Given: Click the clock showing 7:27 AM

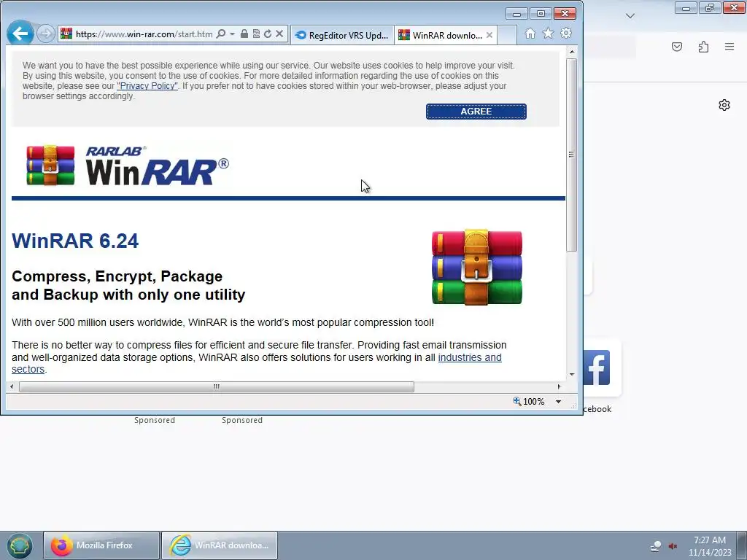Looking at the screenshot, I should coord(710,546).
